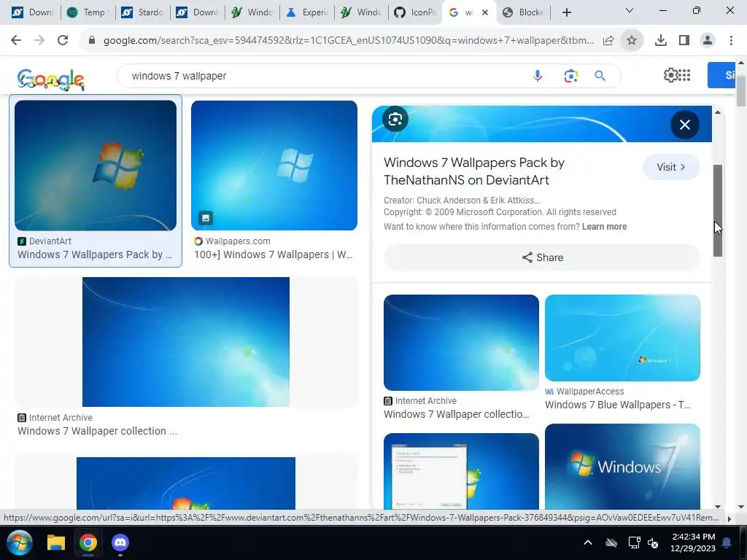The height and width of the screenshot is (560, 747).
Task: Switch to the Blocke tab
Action: pyautogui.click(x=524, y=12)
